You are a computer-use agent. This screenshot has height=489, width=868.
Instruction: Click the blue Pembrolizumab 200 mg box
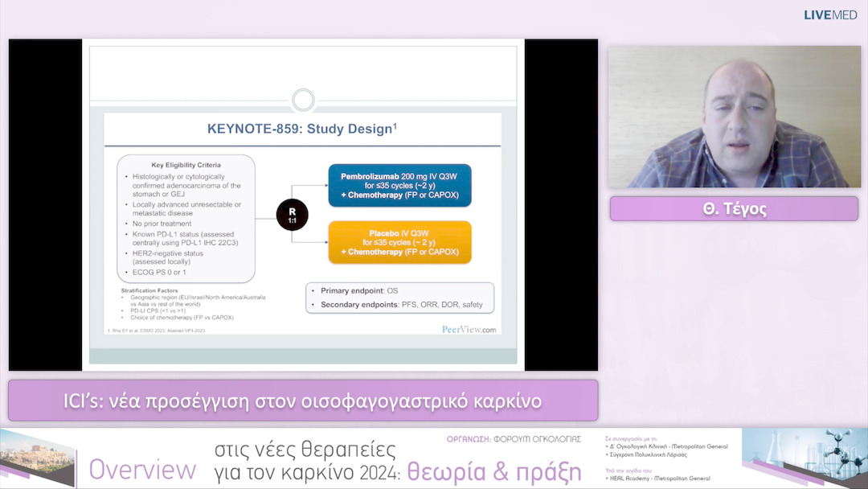[399, 187]
